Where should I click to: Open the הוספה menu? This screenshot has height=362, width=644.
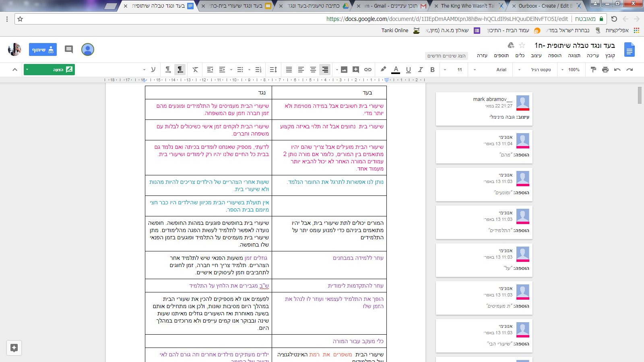coord(555,56)
